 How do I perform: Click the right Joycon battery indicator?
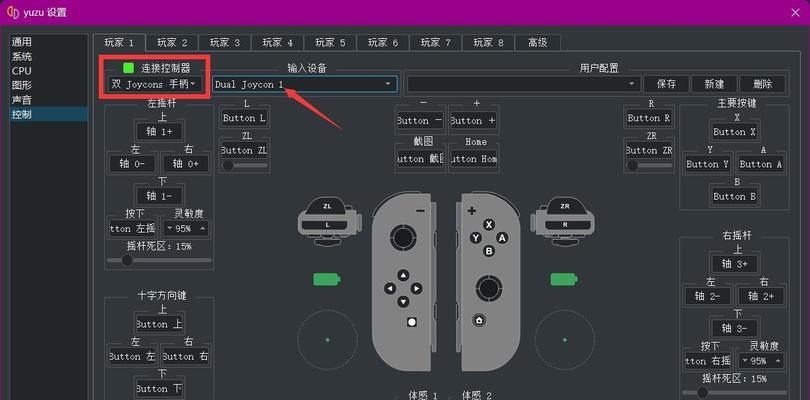pos(564,280)
